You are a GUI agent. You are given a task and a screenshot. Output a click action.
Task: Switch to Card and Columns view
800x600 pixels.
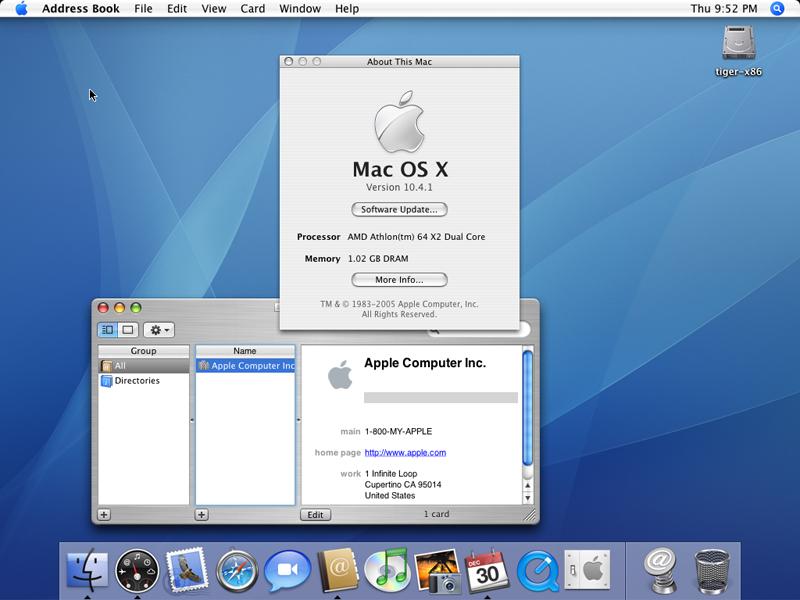pos(107,330)
